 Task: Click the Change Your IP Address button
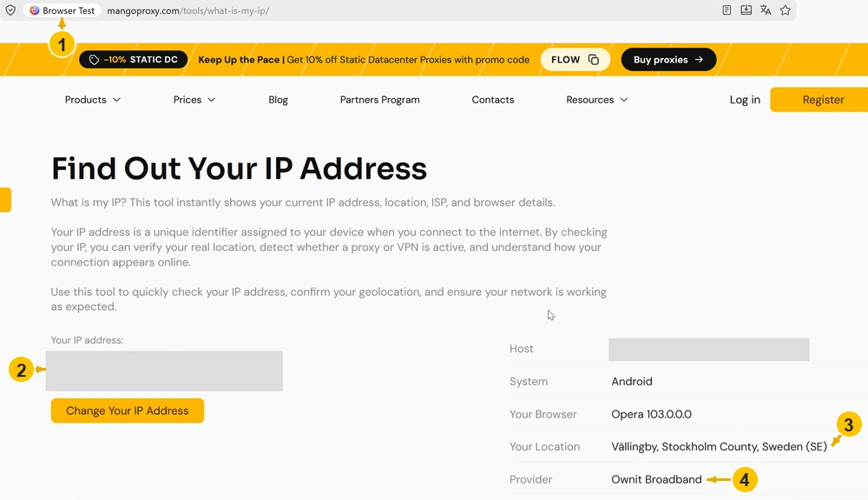tap(128, 411)
